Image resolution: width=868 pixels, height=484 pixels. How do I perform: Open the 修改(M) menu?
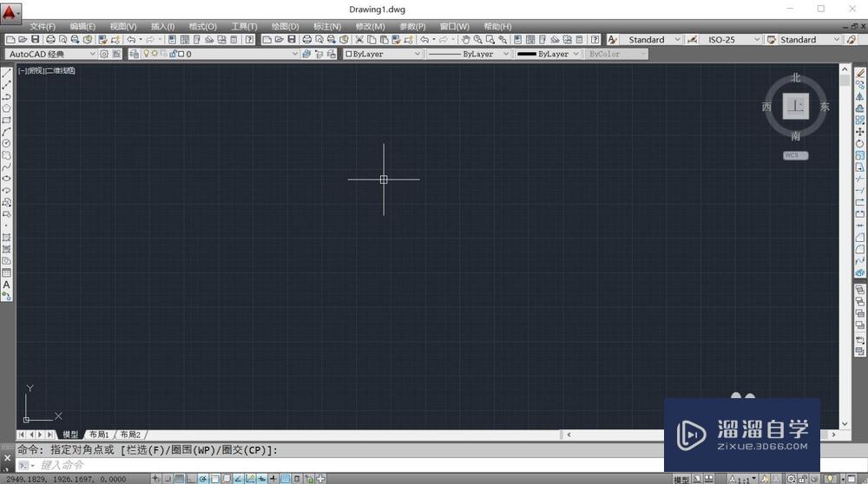(x=371, y=26)
